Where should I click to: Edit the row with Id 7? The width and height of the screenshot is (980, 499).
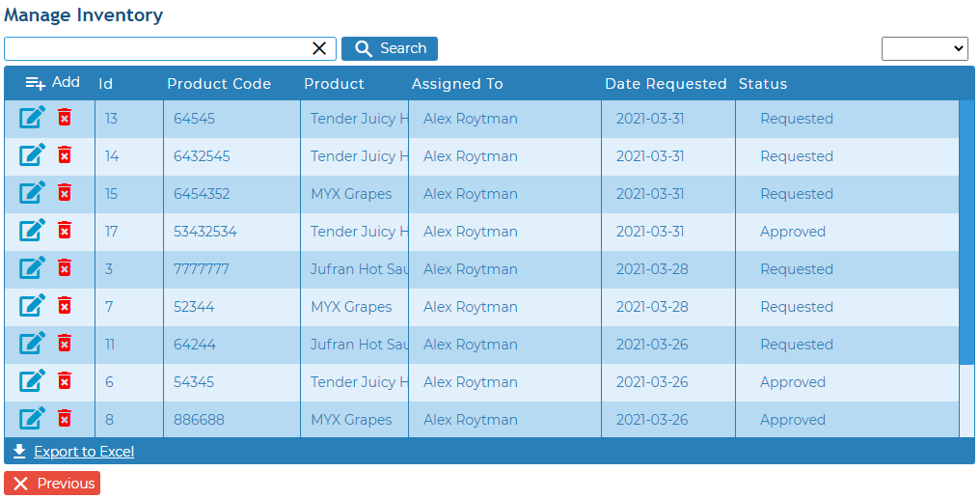tap(33, 305)
